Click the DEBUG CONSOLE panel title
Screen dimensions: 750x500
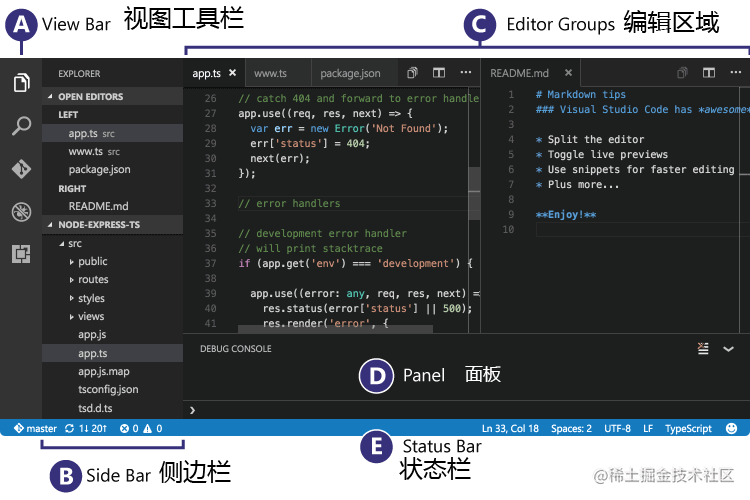click(236, 349)
